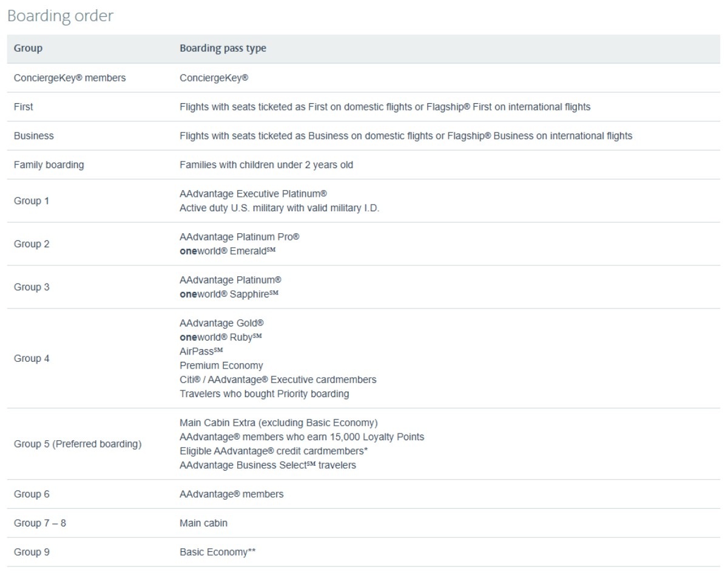This screenshot has height=578, width=728.
Task: Click "Travelers who bought Priority boarding"
Action: click(265, 394)
